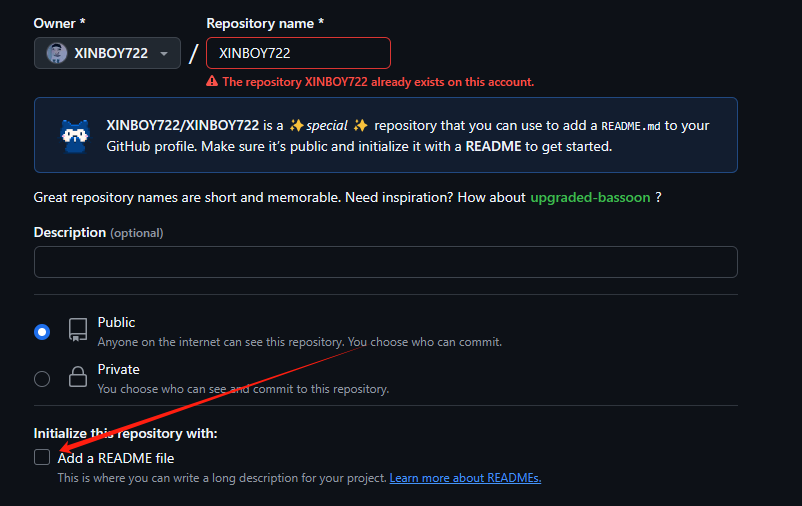Select the Private radio button
The image size is (802, 506).
(x=42, y=379)
